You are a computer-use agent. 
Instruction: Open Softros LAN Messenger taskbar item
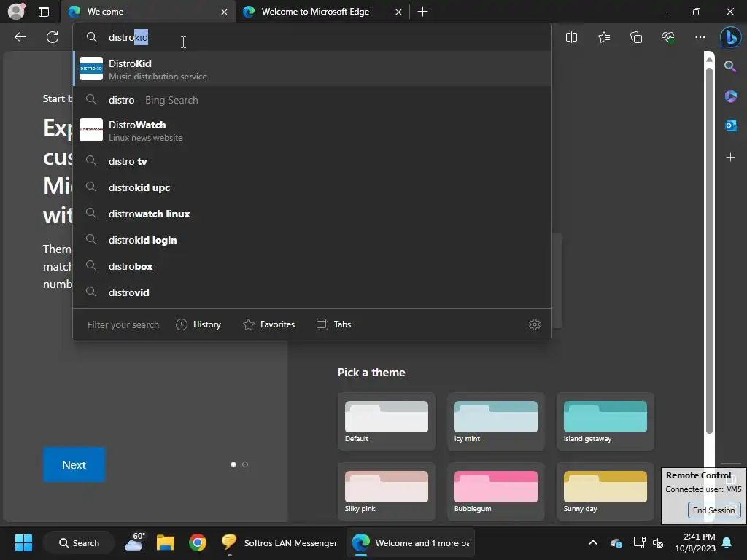pos(279,542)
